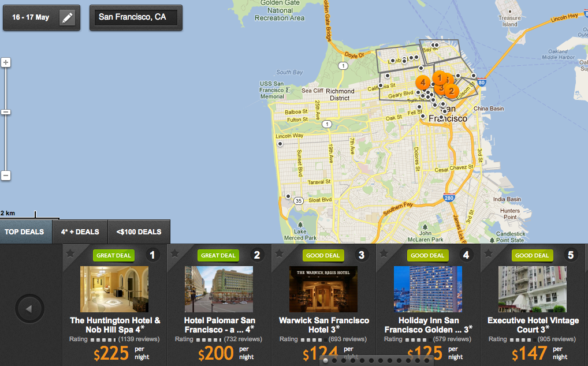Select orange map marker 4
This screenshot has width=588, height=366.
click(423, 83)
